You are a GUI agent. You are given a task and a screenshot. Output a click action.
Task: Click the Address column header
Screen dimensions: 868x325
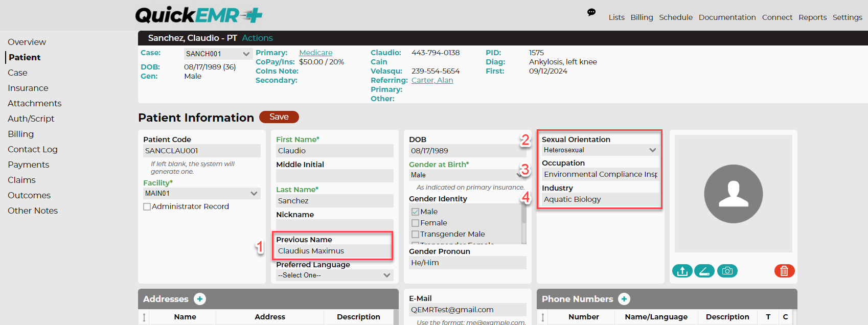click(x=270, y=317)
